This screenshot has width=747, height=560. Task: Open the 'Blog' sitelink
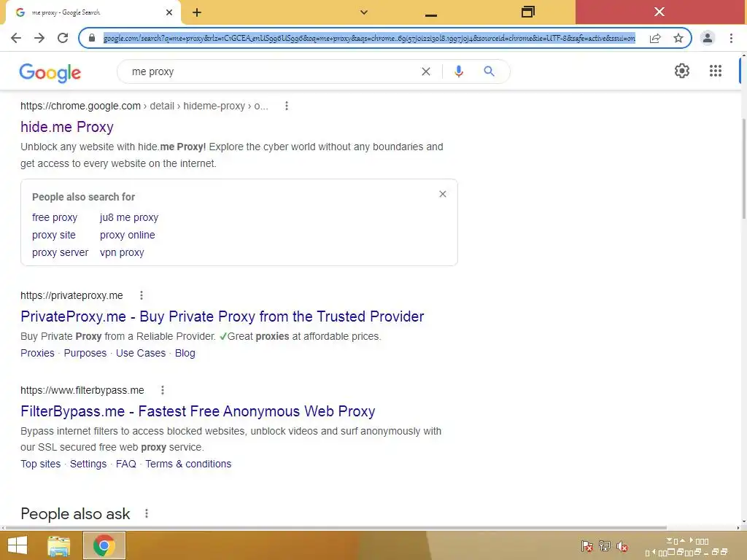tap(185, 354)
